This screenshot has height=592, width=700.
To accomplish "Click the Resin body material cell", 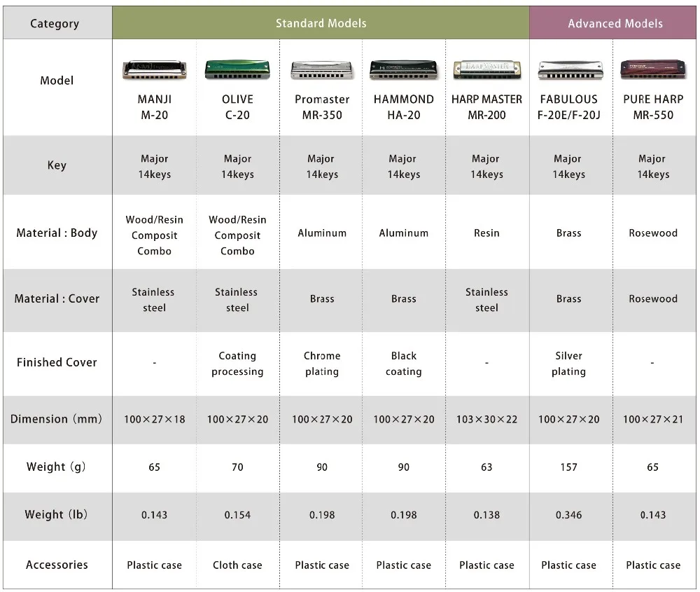I will (486, 233).
